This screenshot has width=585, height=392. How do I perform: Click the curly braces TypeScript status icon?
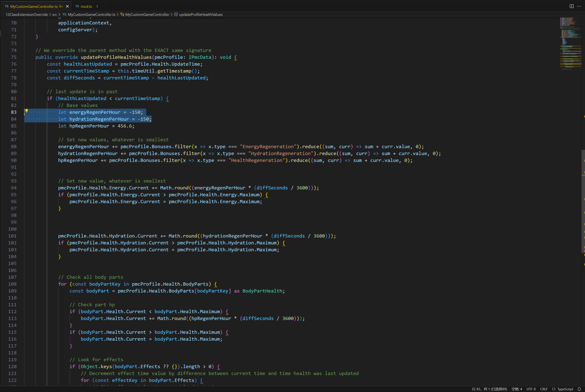[x=553, y=389]
